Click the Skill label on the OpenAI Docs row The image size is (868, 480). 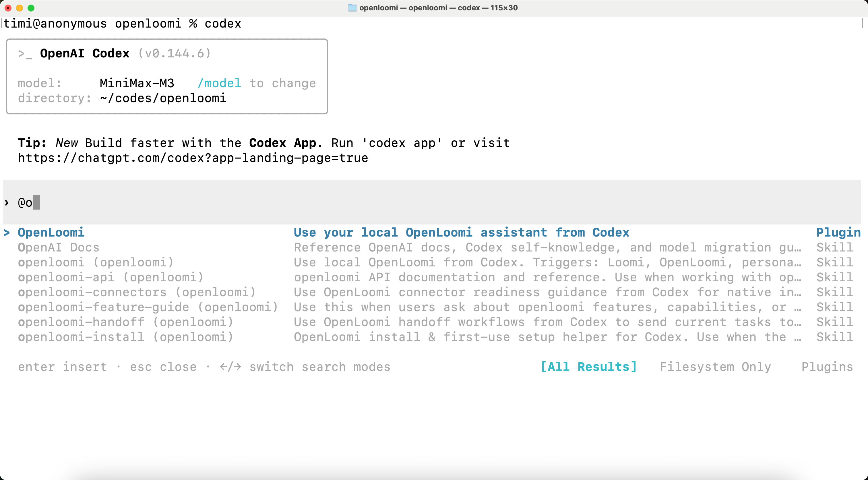tap(835, 247)
